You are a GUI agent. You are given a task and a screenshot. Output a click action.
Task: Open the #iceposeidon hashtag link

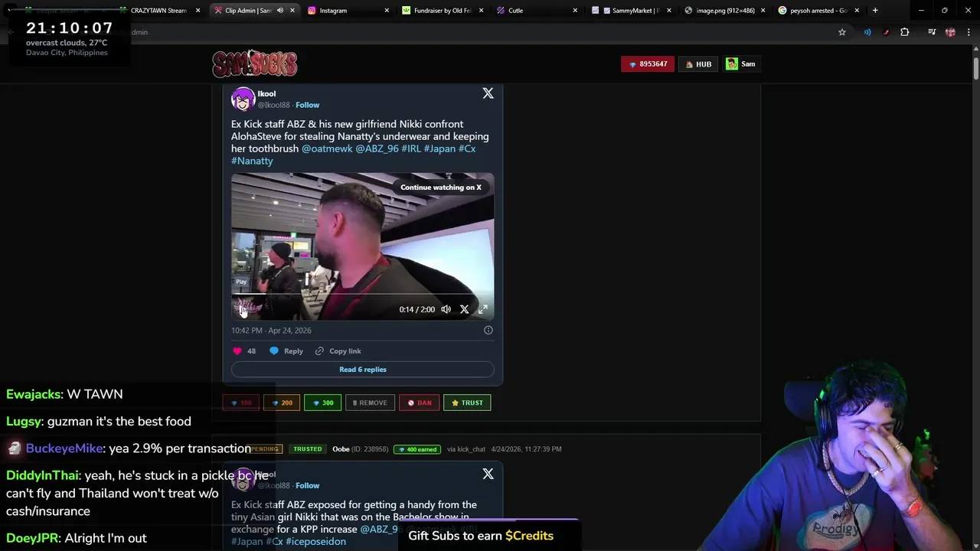tap(315, 542)
